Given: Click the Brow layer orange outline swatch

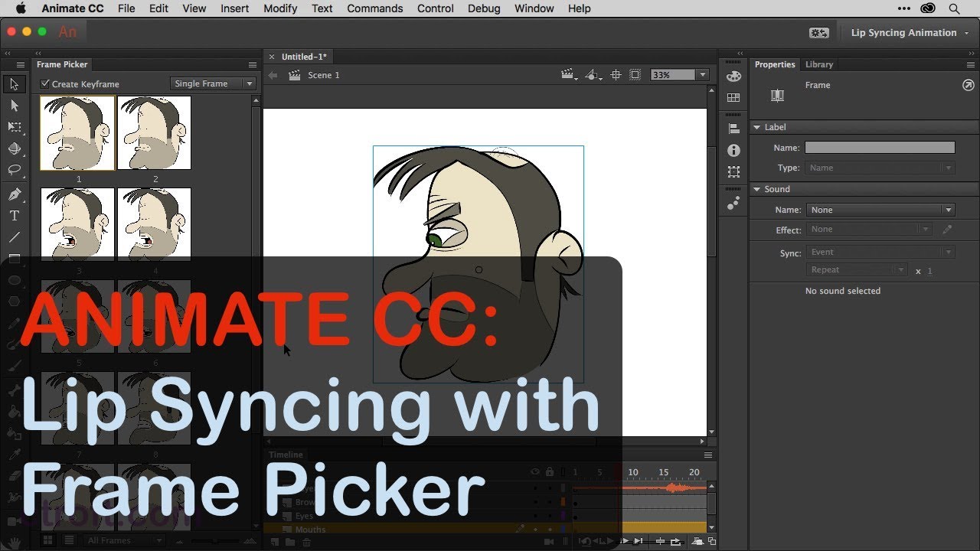Looking at the screenshot, I should tap(563, 502).
